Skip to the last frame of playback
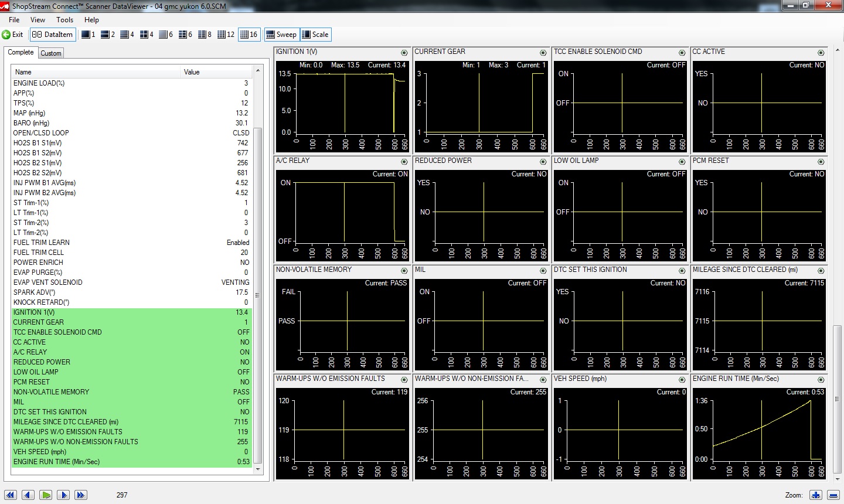 [x=81, y=495]
